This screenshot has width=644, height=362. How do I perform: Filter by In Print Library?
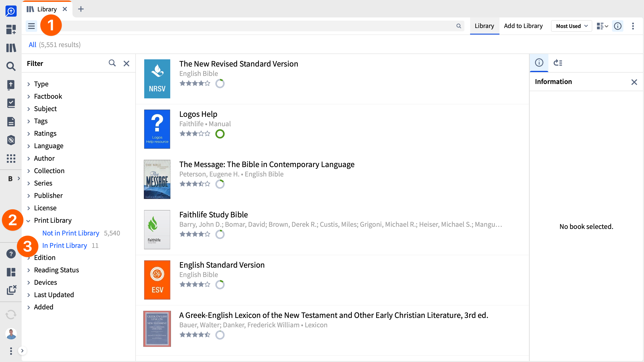coord(65,246)
